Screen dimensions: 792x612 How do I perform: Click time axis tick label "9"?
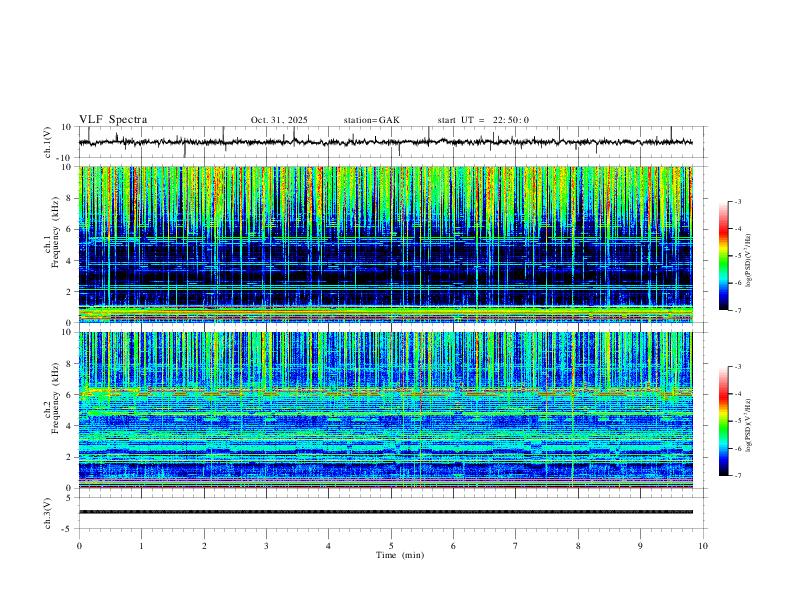[640, 546]
